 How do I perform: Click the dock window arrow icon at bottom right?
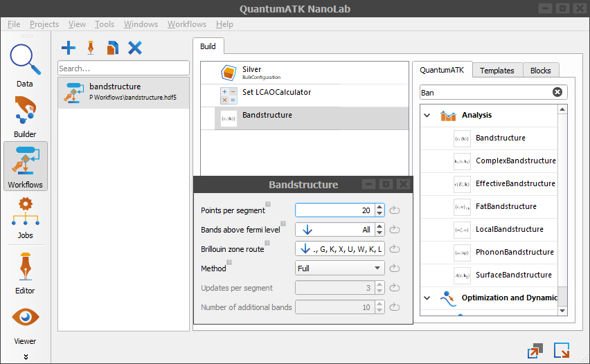pyautogui.click(x=562, y=350)
